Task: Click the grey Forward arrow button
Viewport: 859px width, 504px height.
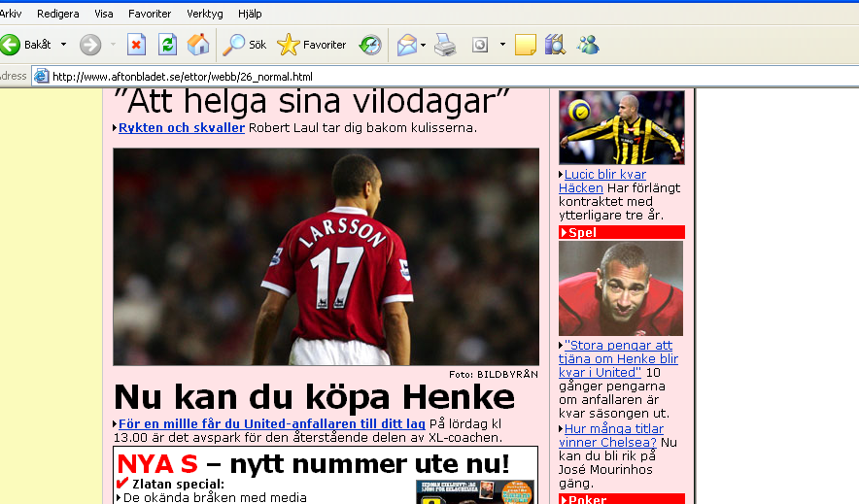Action: tap(90, 45)
